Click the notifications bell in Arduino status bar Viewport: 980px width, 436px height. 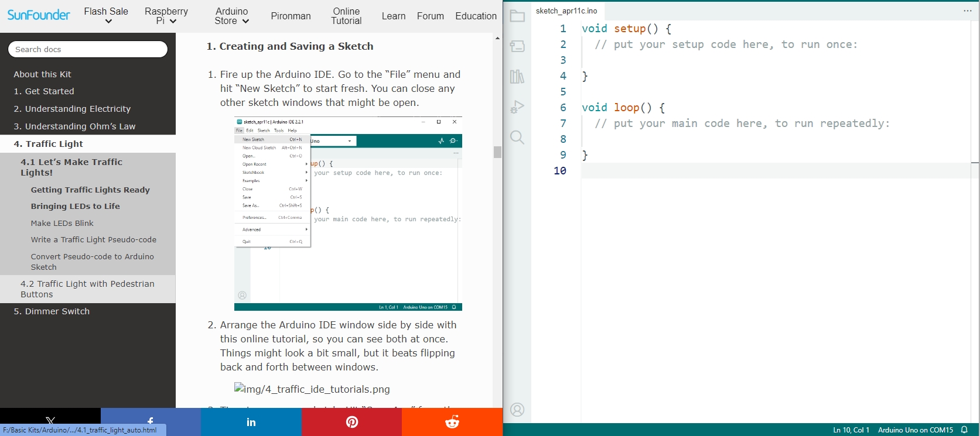pos(964,430)
